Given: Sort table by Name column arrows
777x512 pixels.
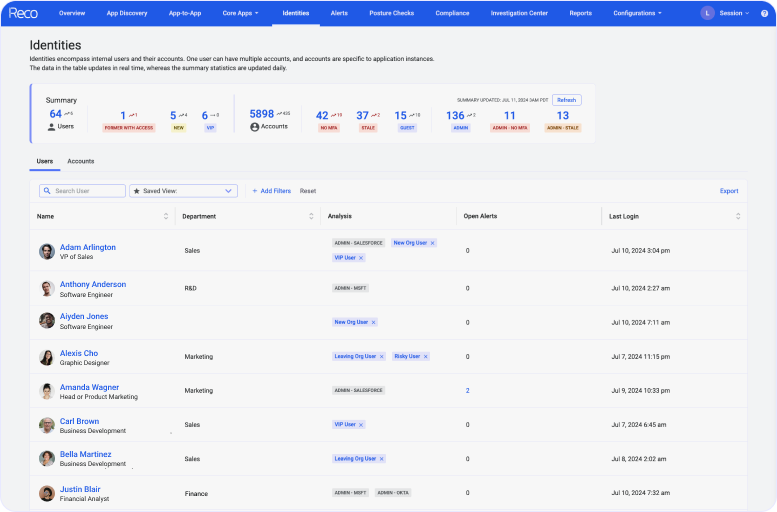Looking at the screenshot, I should point(166,216).
